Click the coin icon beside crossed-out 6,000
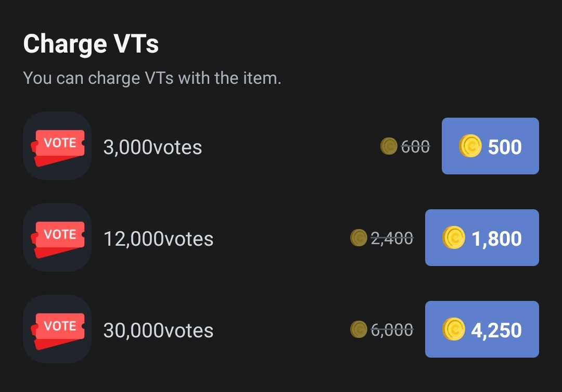Viewport: 562px width, 392px height. click(x=359, y=329)
